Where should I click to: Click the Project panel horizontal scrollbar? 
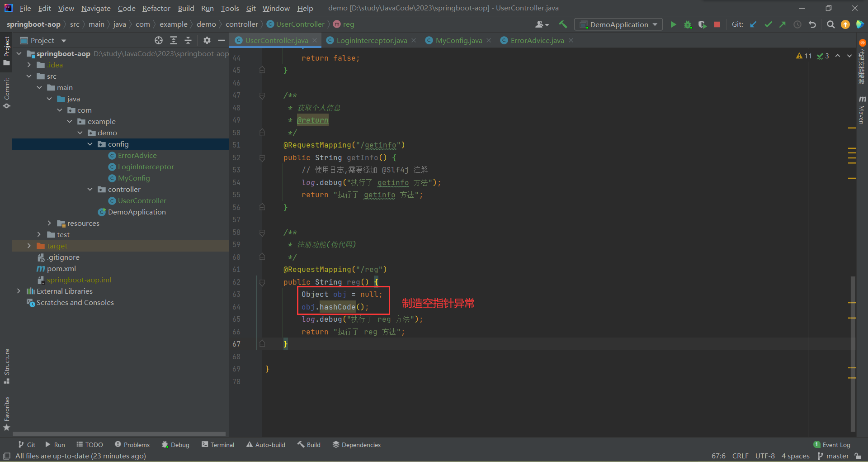point(119,433)
